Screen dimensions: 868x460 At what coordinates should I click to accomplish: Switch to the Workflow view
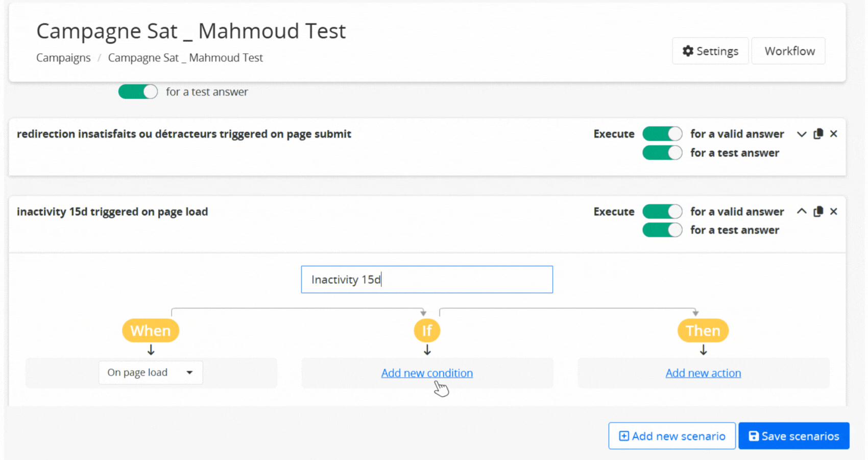pos(789,51)
